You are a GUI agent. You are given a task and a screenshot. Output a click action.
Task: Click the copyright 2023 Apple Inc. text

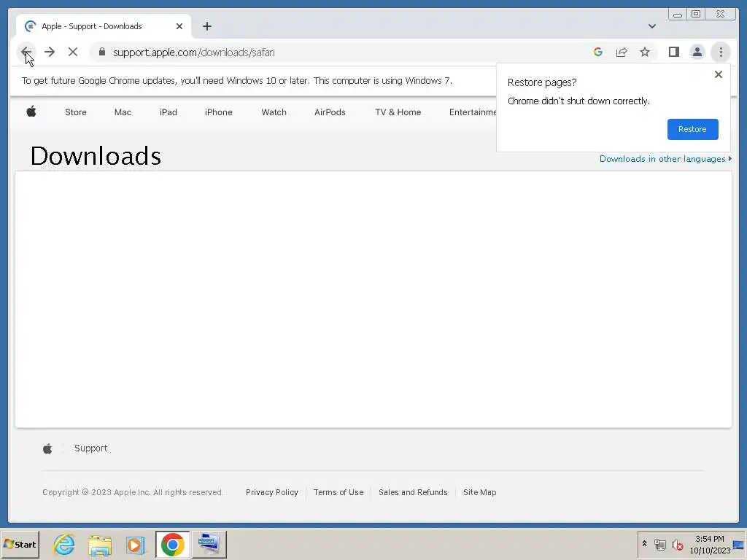(133, 492)
